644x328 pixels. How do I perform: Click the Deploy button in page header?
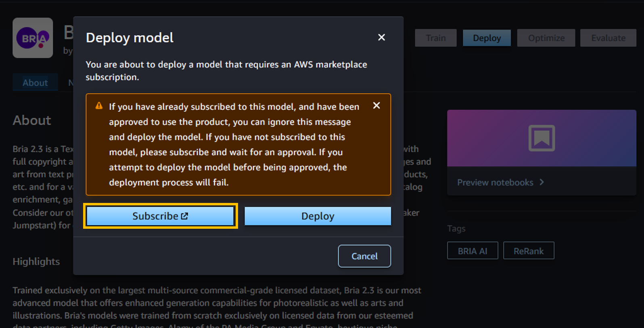point(487,38)
